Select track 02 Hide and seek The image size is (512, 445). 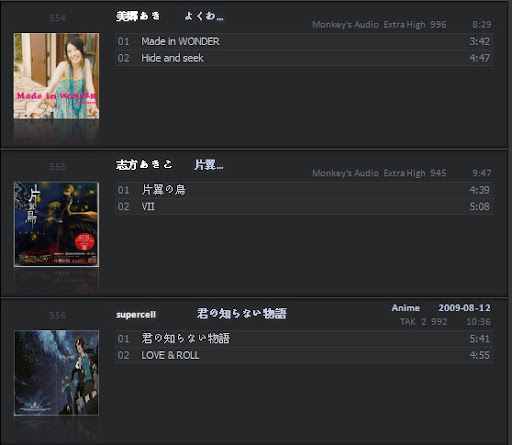pos(304,58)
